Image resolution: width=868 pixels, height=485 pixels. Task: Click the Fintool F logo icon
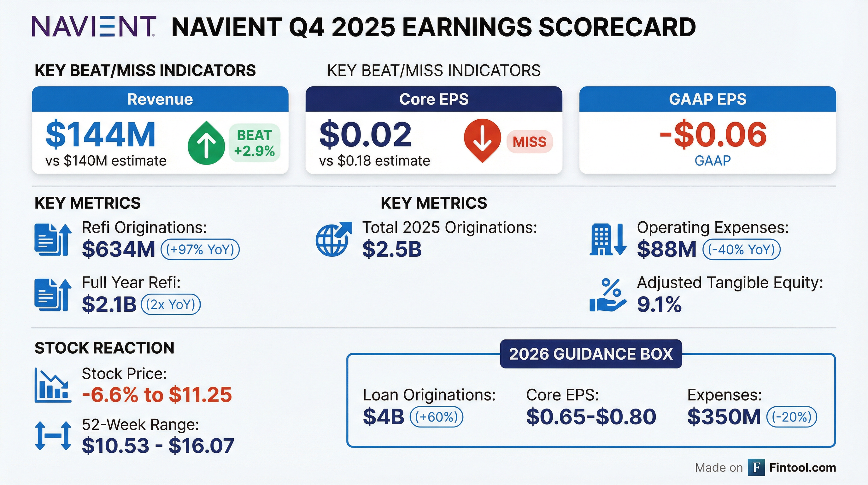click(756, 467)
